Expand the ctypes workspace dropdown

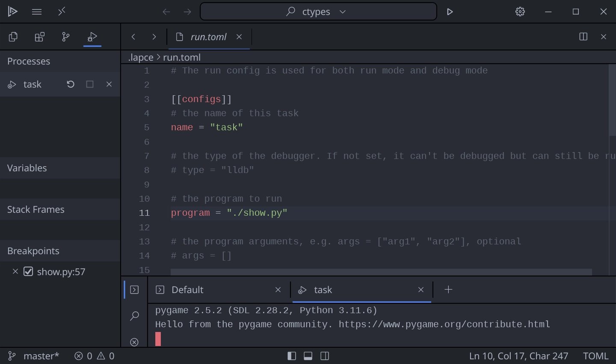tap(343, 12)
